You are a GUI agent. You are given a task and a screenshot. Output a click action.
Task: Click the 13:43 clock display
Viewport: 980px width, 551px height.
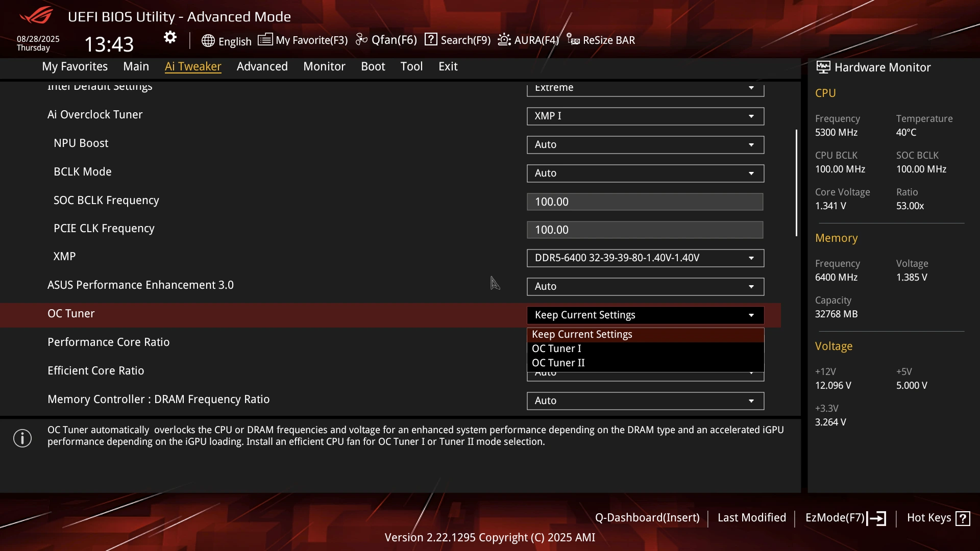(109, 44)
